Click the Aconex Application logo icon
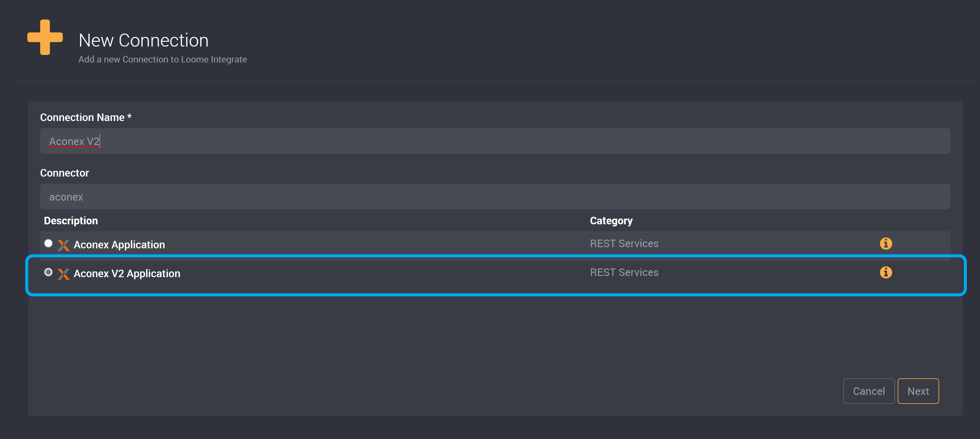The height and width of the screenshot is (439, 980). [63, 245]
